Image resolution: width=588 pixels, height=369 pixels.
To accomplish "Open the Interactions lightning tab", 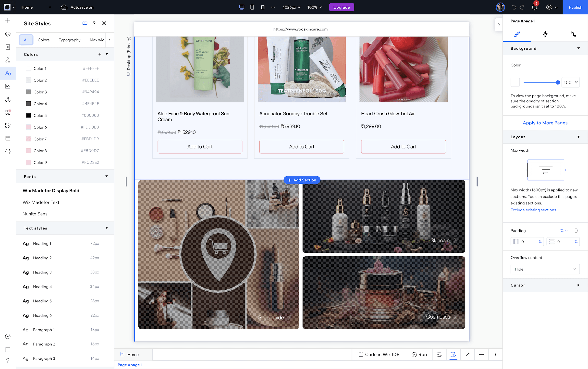I will pos(545,34).
